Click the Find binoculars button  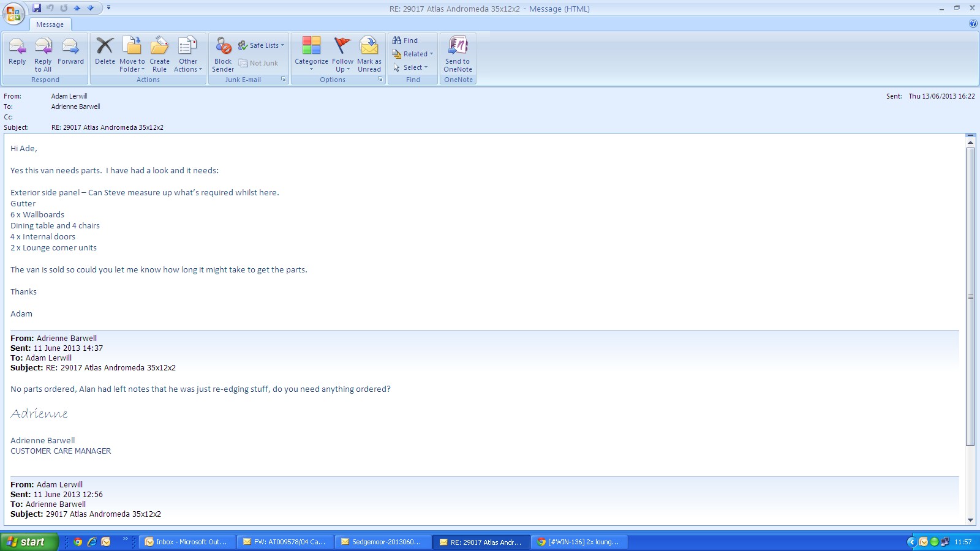coord(405,40)
